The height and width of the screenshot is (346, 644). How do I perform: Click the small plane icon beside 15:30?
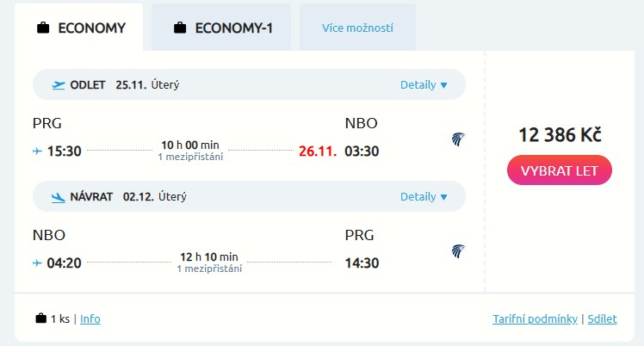click(37, 151)
